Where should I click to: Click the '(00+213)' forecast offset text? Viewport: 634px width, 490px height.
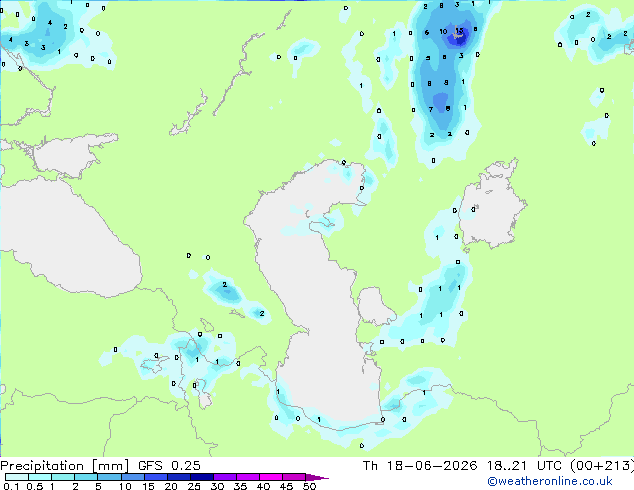602,466
